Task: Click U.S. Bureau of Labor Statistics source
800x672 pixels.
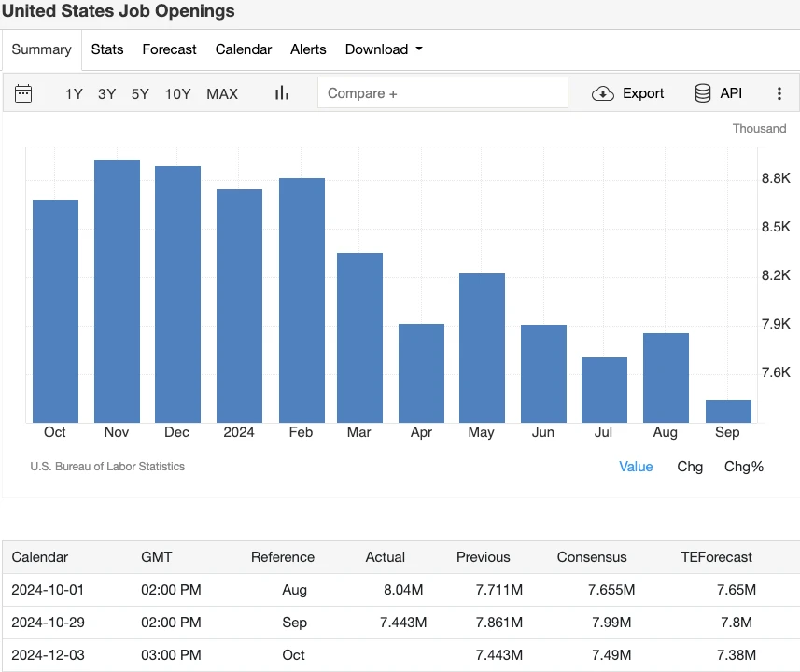Action: pos(107,467)
